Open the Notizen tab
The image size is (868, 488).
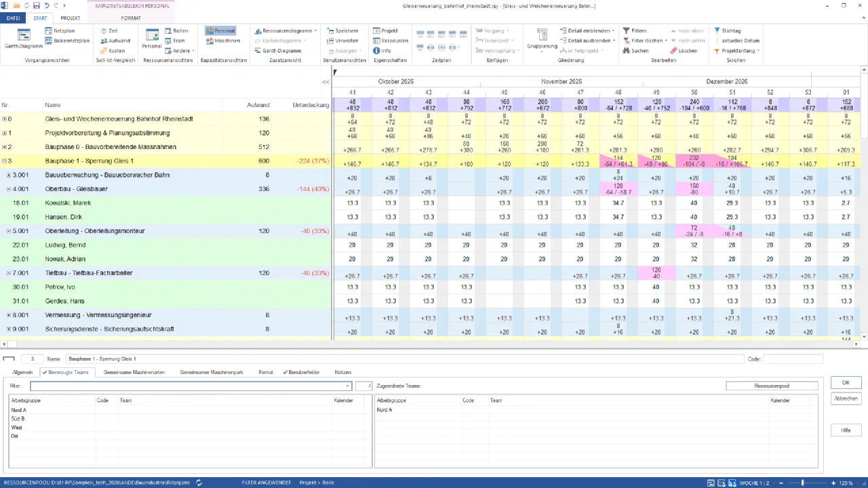pyautogui.click(x=343, y=372)
